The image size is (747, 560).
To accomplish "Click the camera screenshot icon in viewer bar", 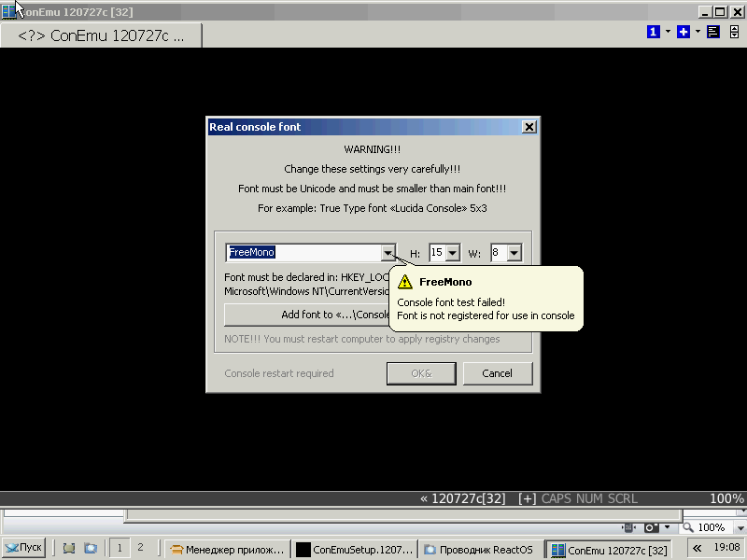I will (651, 527).
